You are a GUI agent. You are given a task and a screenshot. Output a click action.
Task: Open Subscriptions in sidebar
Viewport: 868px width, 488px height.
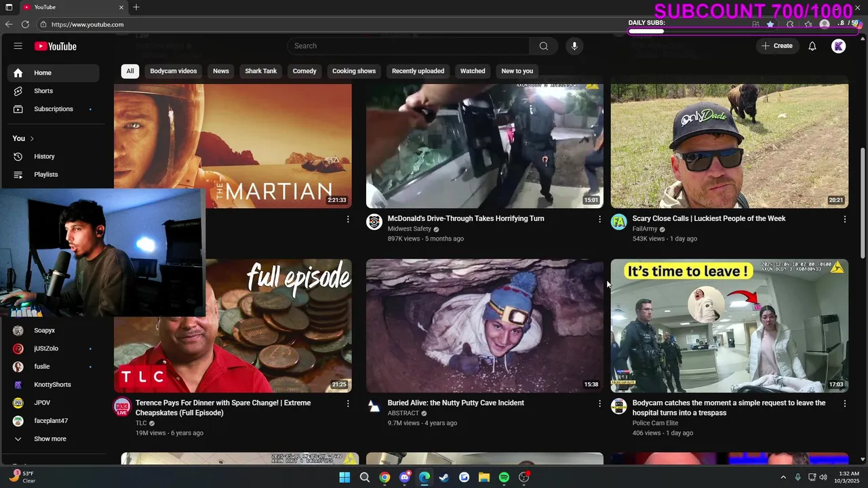tap(54, 109)
